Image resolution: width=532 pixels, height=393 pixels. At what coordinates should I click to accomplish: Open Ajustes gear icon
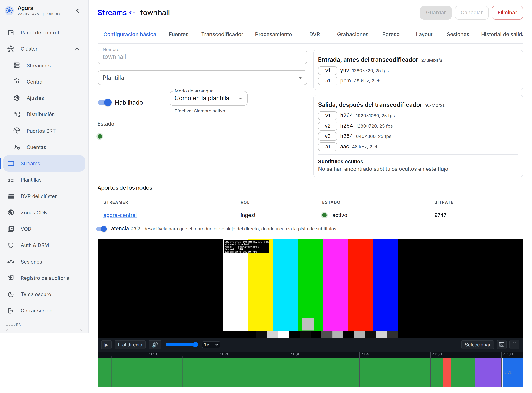[17, 98]
